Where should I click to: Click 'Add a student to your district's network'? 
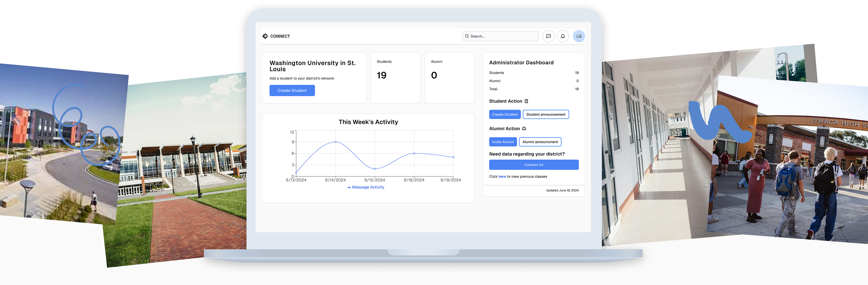click(x=302, y=78)
